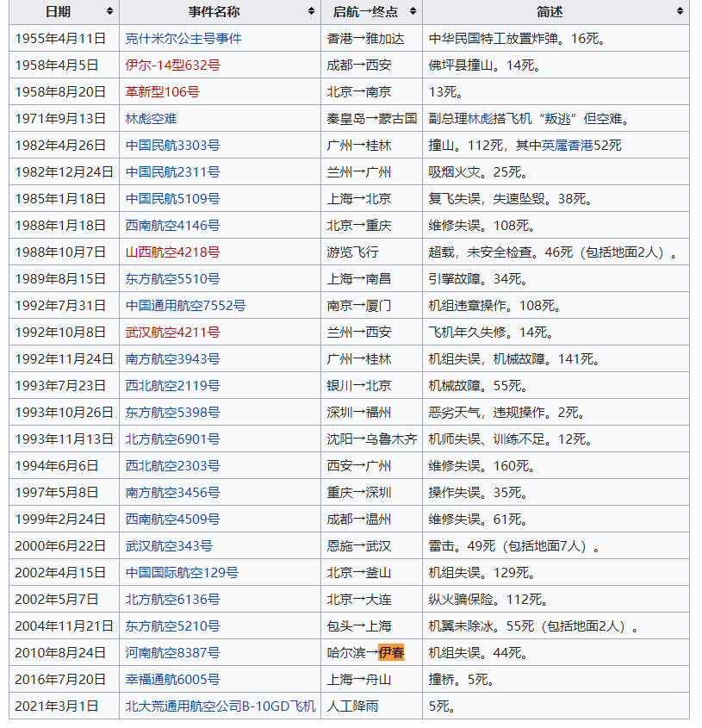The height and width of the screenshot is (728, 702).
Task: Follow the 林彪 link in the description column
Action: coord(480,119)
